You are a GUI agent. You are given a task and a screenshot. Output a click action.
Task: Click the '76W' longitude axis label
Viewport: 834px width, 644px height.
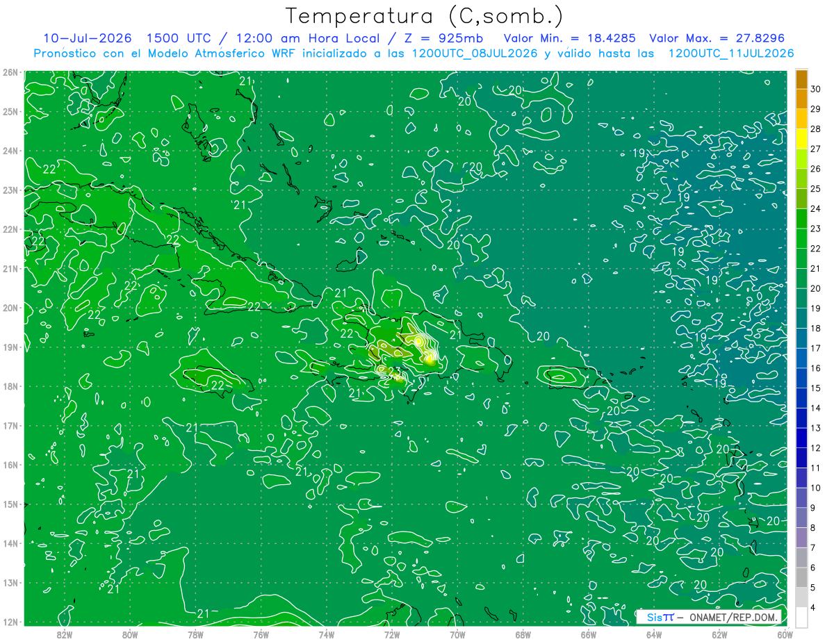261,634
